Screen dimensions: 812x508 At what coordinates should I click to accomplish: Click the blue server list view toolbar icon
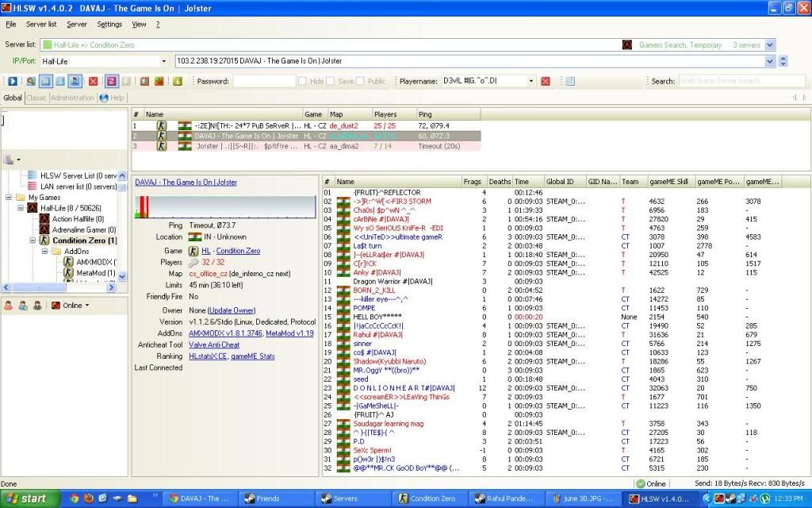(45, 82)
